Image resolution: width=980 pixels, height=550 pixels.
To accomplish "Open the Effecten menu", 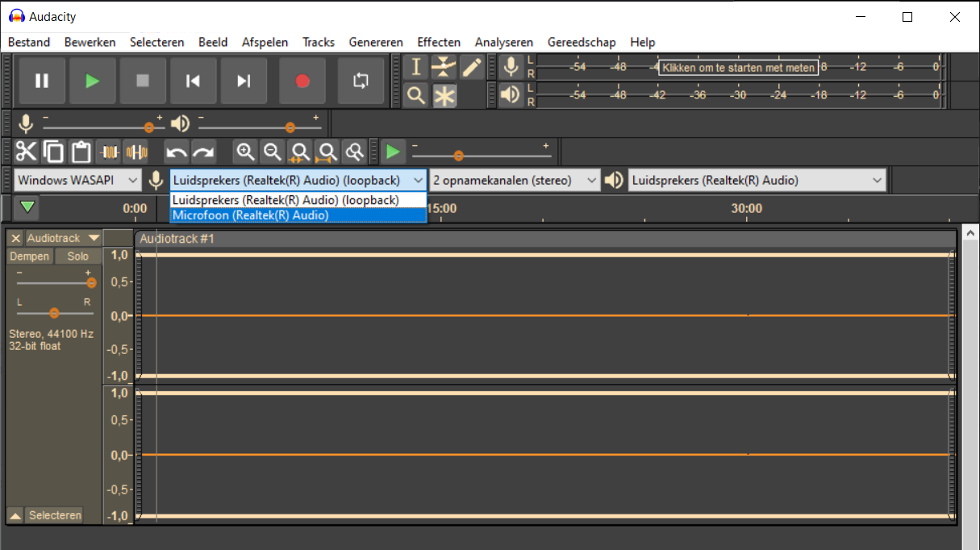I will (439, 42).
